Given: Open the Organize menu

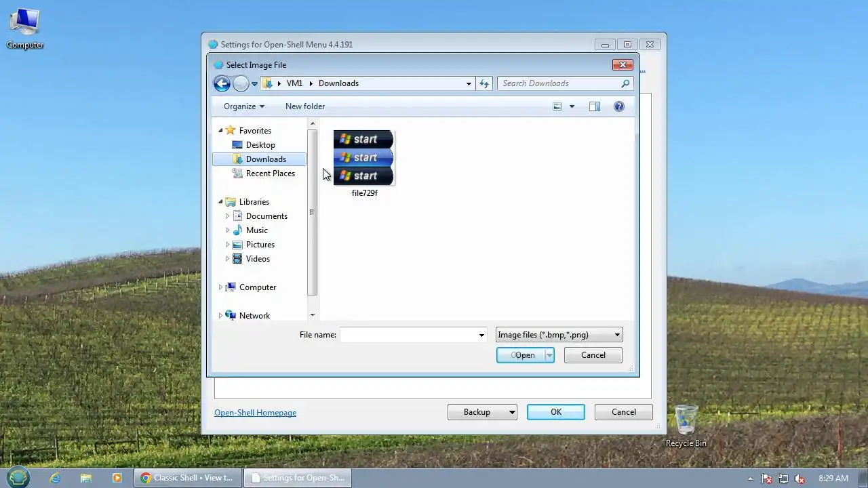Looking at the screenshot, I should 244,106.
